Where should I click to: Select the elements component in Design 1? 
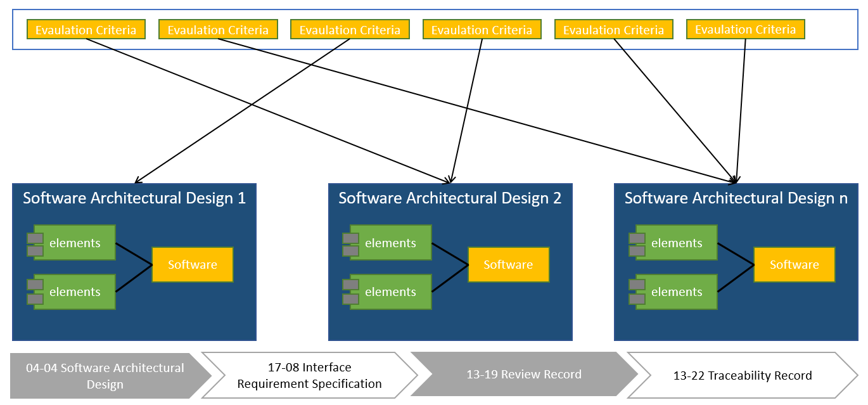(x=76, y=243)
